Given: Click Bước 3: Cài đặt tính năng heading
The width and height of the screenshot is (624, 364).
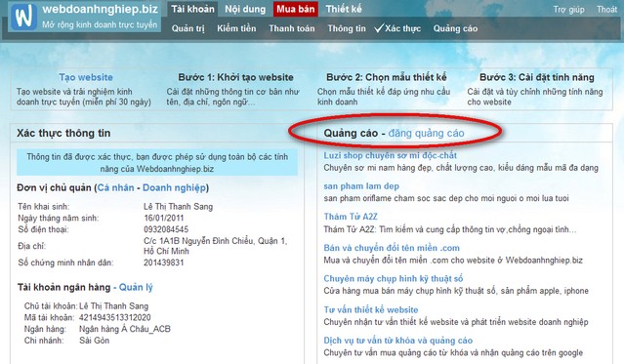Looking at the screenshot, I should pos(536,77).
